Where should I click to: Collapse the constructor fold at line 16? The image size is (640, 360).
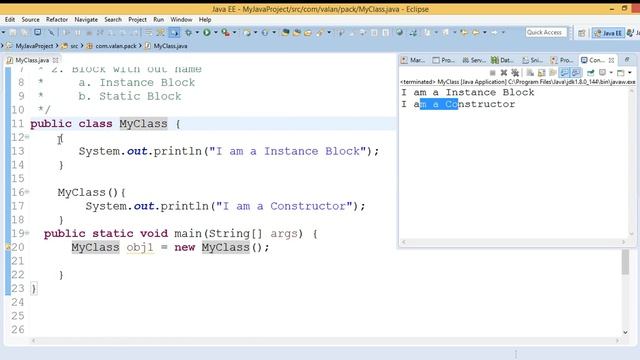(27, 191)
